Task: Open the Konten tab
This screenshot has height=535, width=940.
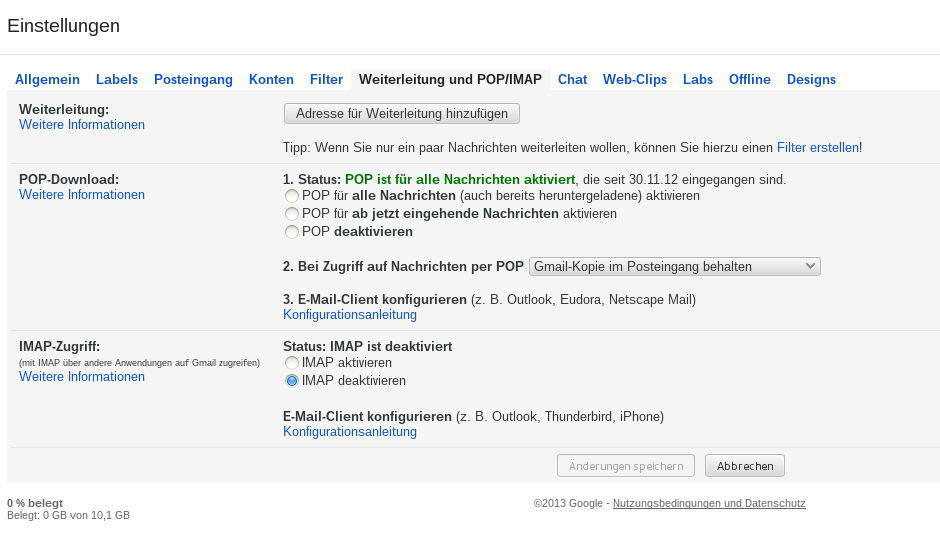Action: click(271, 80)
